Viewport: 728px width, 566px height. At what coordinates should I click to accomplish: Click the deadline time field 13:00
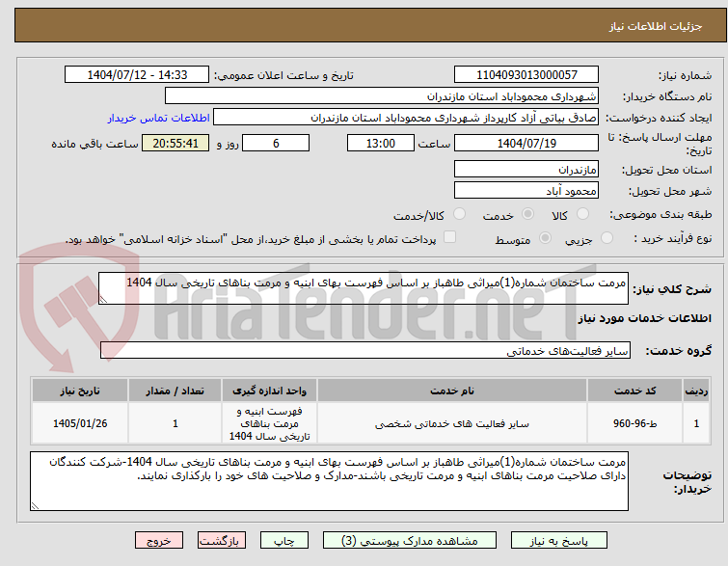pyautogui.click(x=381, y=143)
